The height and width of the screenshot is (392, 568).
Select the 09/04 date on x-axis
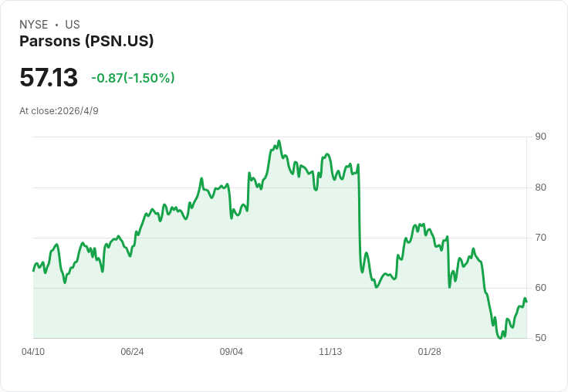pos(231,352)
